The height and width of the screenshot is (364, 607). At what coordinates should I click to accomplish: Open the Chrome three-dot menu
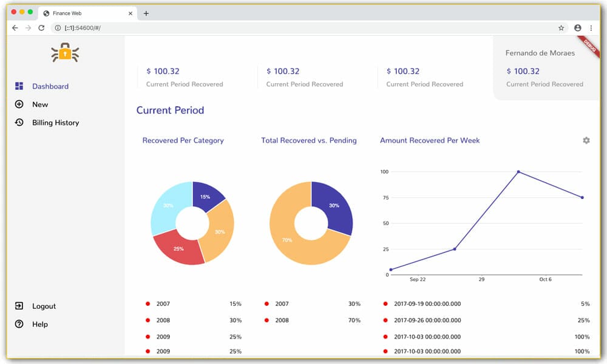(592, 28)
